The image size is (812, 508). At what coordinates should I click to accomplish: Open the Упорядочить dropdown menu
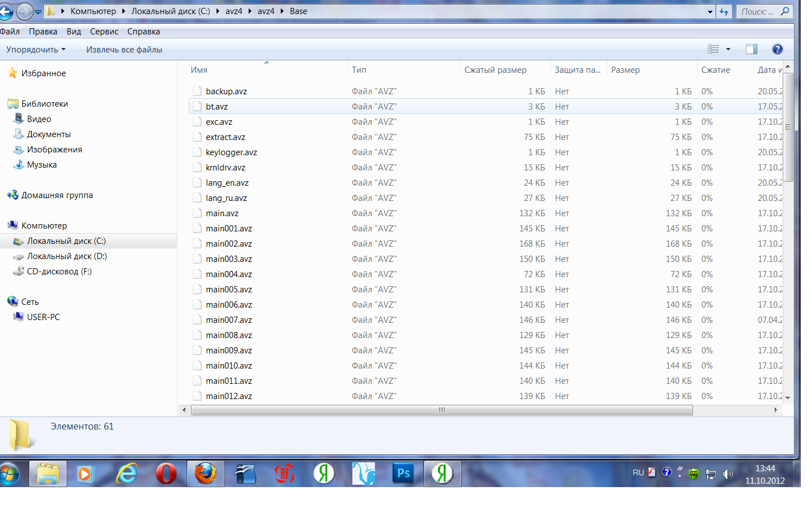pos(36,49)
